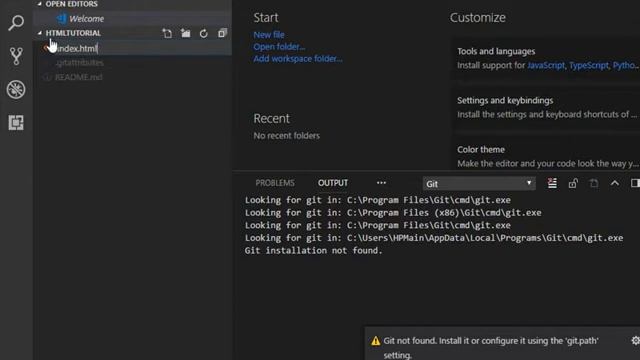This screenshot has width=640, height=360.
Task: Open notification settings gear
Action: point(635,340)
